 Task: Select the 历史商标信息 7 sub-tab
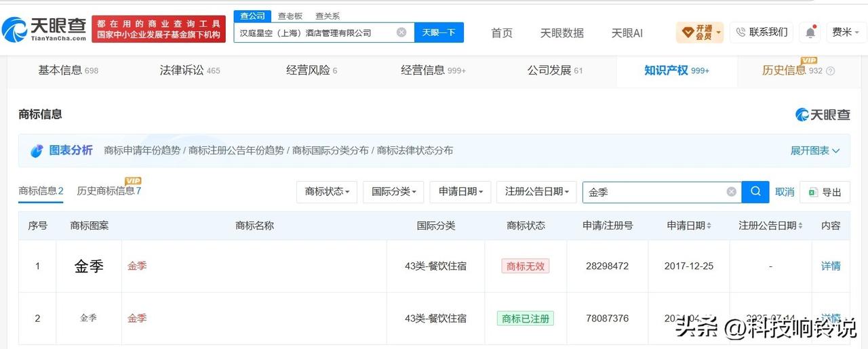tap(109, 191)
